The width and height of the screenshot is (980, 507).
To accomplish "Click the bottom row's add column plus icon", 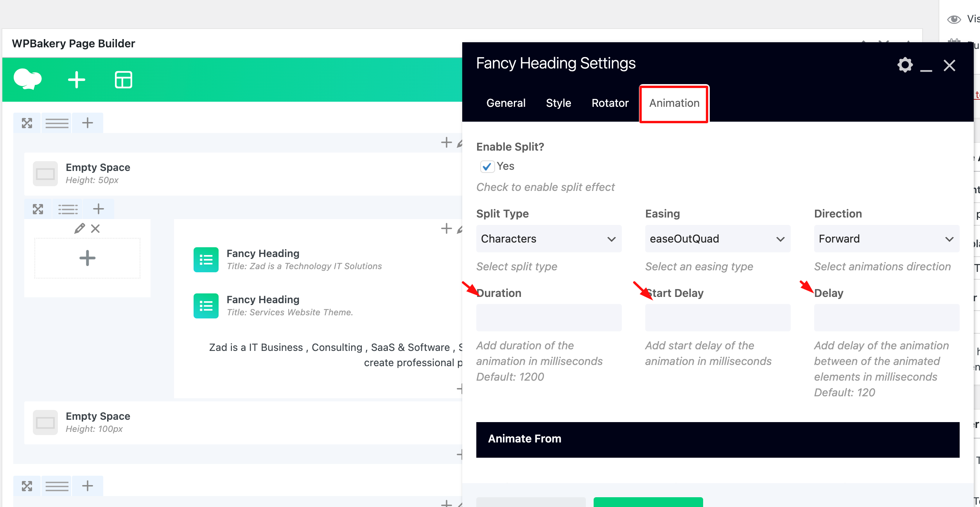I will (x=88, y=486).
